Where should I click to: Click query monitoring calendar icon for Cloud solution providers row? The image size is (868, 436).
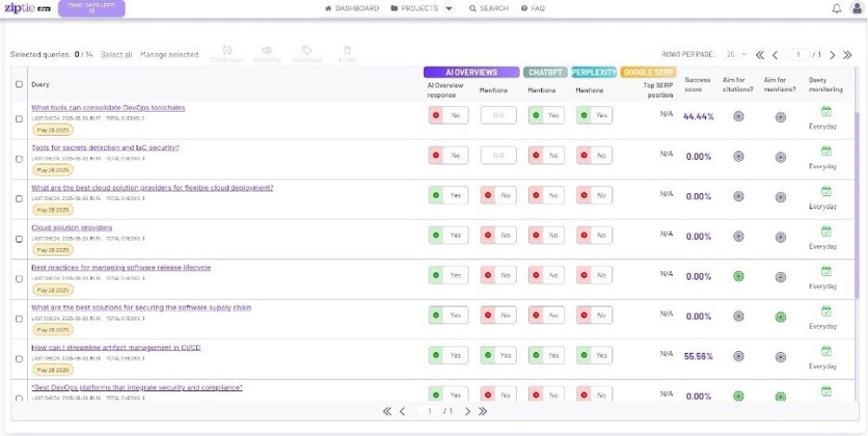click(826, 231)
